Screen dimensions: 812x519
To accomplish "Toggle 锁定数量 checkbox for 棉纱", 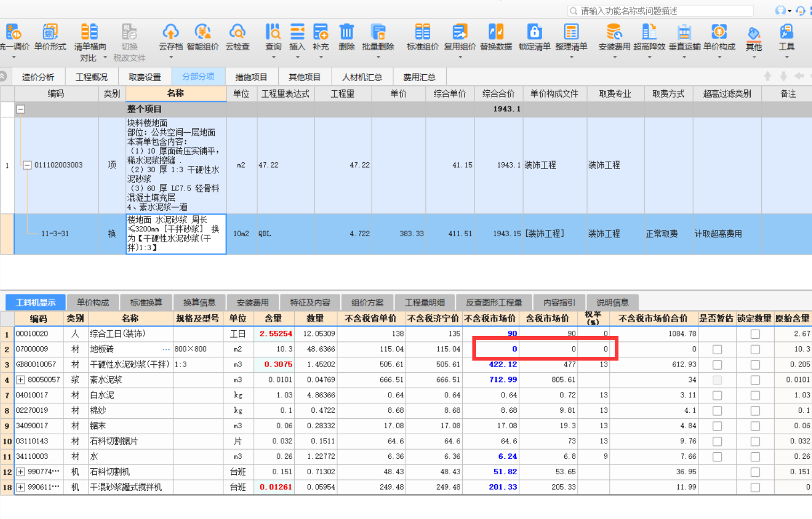I will coord(755,411).
